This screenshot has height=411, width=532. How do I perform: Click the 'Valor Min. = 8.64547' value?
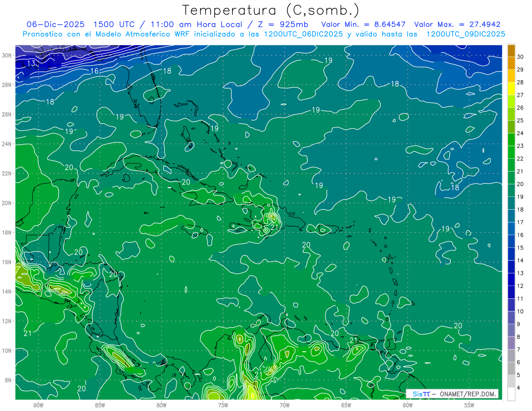click(x=364, y=24)
